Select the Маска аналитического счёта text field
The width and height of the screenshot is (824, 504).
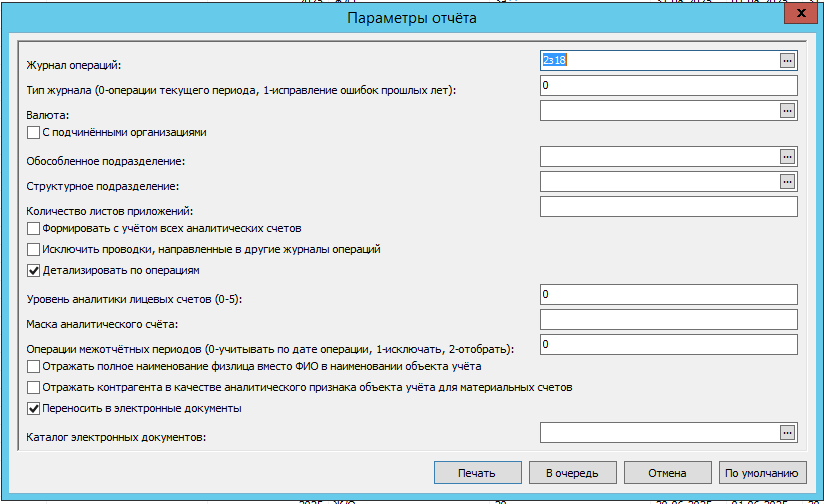tap(667, 320)
